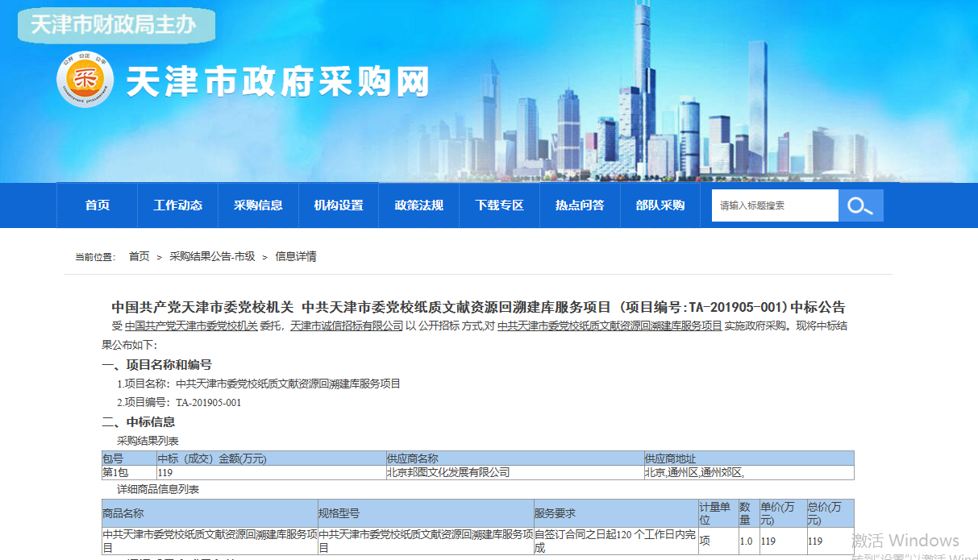Click the 信息详情 breadcrumb item
This screenshot has height=560, width=978.
296,256
